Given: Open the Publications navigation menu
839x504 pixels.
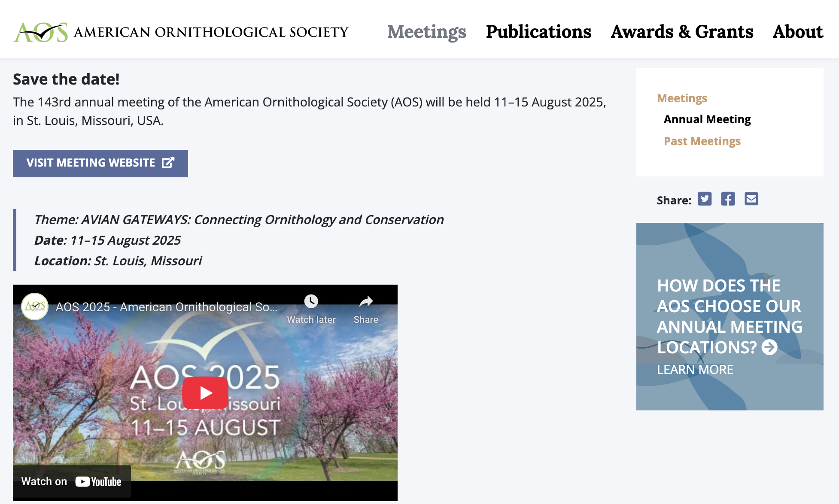Looking at the screenshot, I should tap(538, 32).
